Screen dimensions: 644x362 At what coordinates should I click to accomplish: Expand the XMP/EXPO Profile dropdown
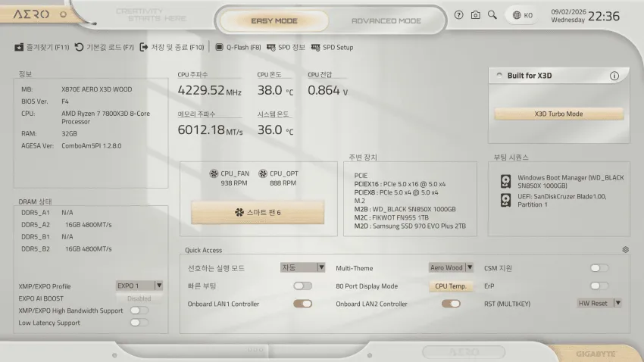139,286
